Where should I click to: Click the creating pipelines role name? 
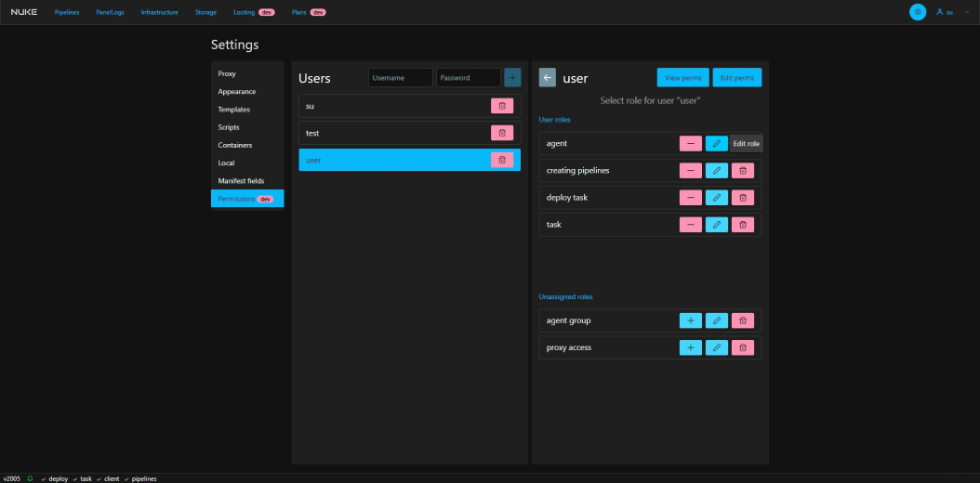tap(577, 170)
